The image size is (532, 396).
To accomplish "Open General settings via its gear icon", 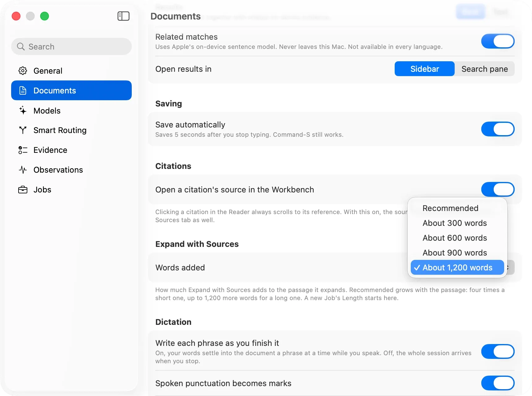I will coord(23,71).
